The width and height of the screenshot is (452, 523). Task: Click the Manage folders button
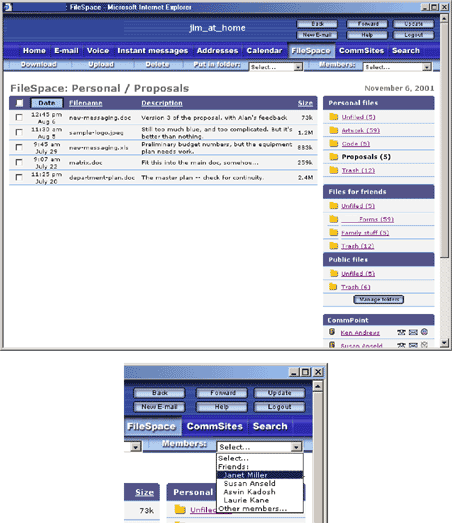379,300
